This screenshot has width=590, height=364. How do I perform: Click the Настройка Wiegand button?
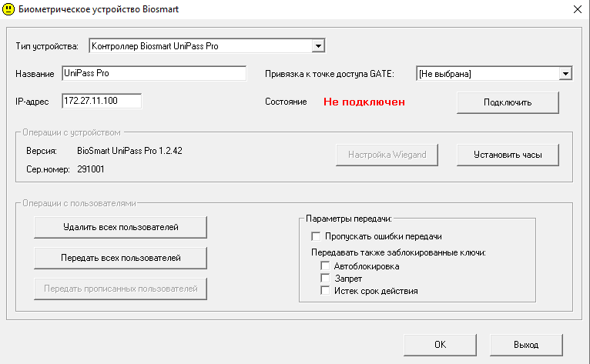(x=387, y=155)
